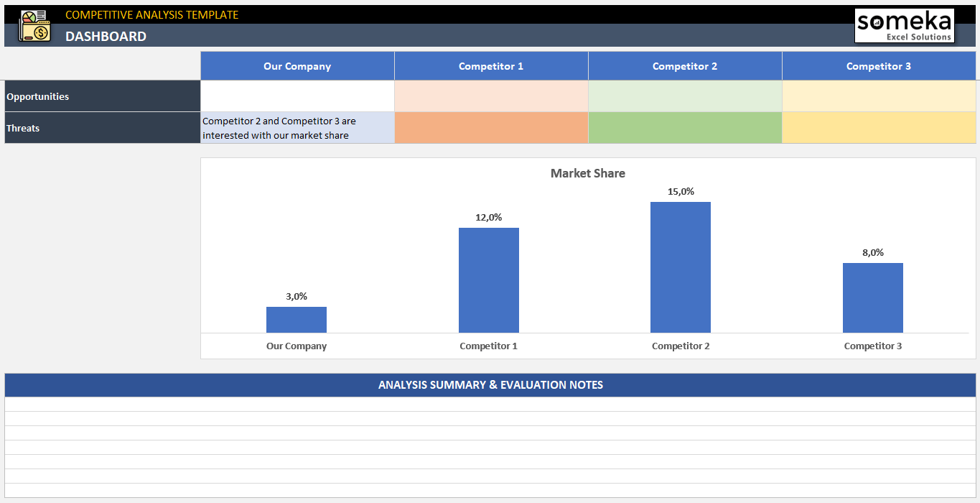Click the Market Share chart title
This screenshot has width=980, height=503.
click(x=587, y=173)
